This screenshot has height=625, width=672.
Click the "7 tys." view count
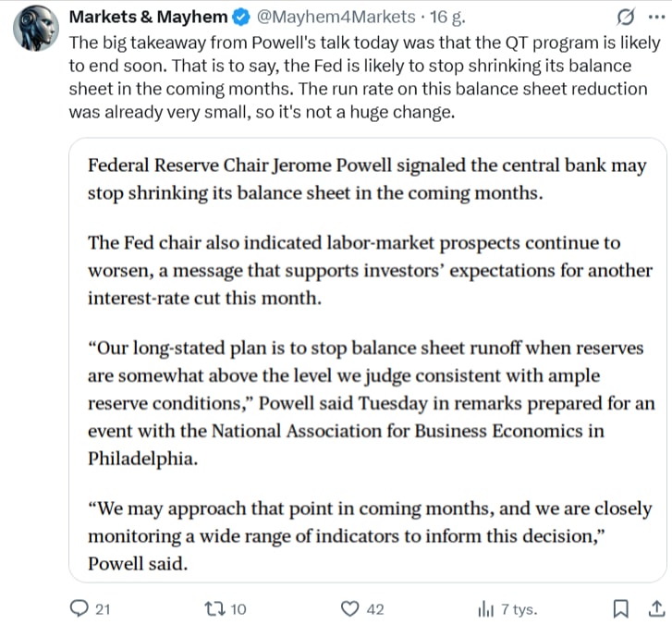coord(519,608)
